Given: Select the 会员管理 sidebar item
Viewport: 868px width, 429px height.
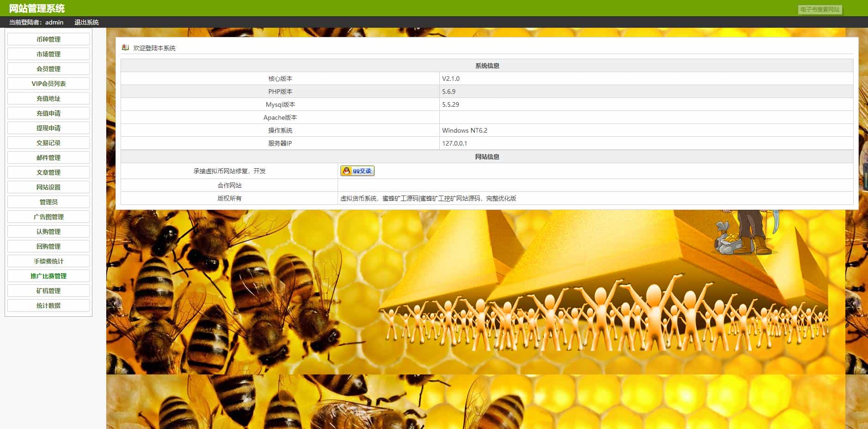Looking at the screenshot, I should coord(49,69).
